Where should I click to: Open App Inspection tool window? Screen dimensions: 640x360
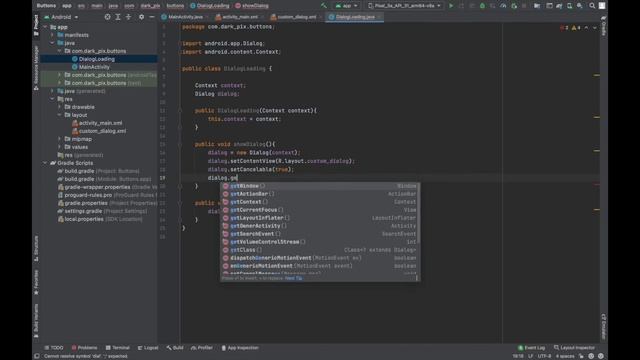coord(240,348)
